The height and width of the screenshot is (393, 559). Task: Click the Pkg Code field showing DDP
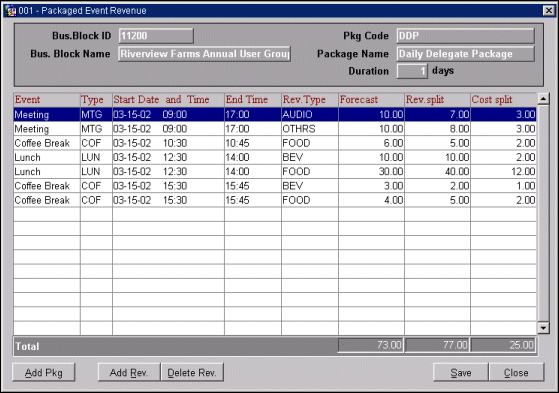466,36
